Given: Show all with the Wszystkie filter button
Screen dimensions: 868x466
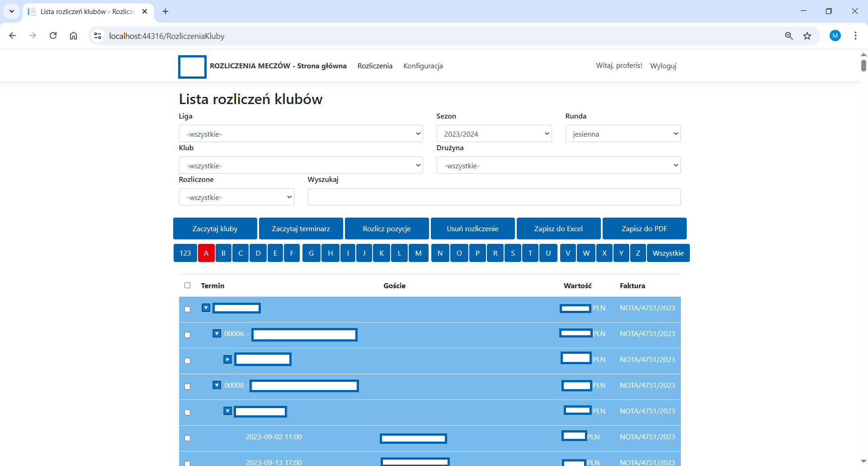Looking at the screenshot, I should coord(668,253).
